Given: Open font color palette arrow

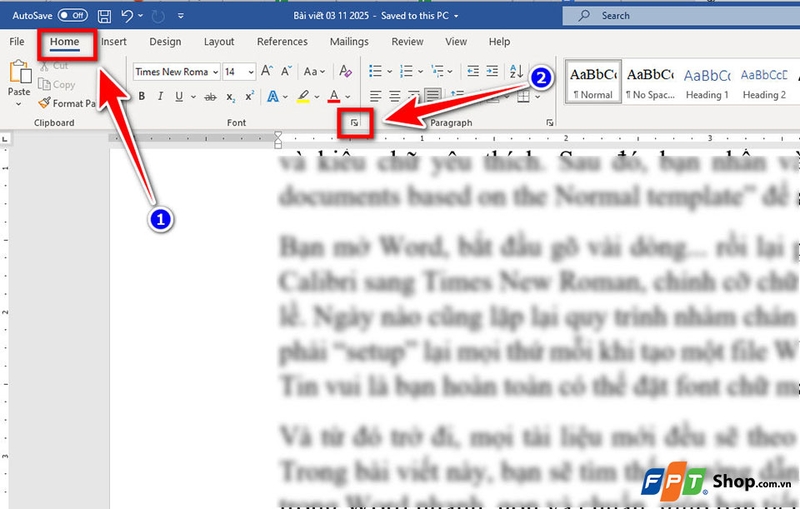Looking at the screenshot, I should [x=348, y=96].
